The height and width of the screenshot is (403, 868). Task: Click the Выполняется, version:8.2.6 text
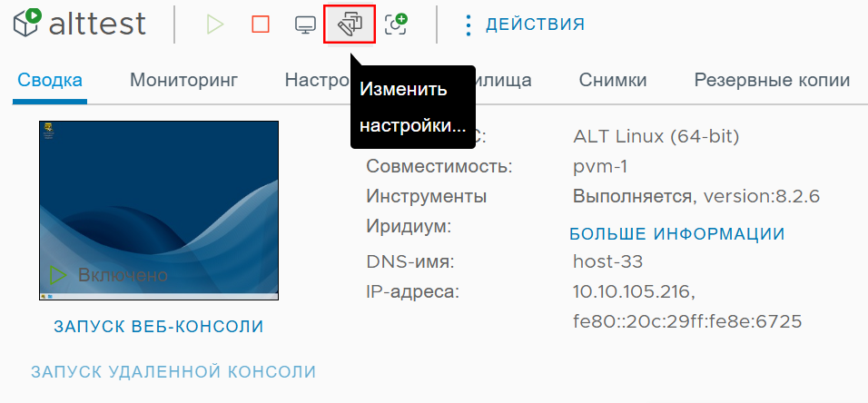(x=696, y=196)
